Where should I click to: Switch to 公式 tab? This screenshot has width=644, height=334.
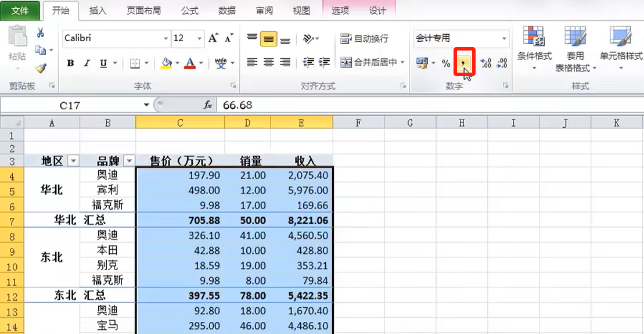pos(190,10)
